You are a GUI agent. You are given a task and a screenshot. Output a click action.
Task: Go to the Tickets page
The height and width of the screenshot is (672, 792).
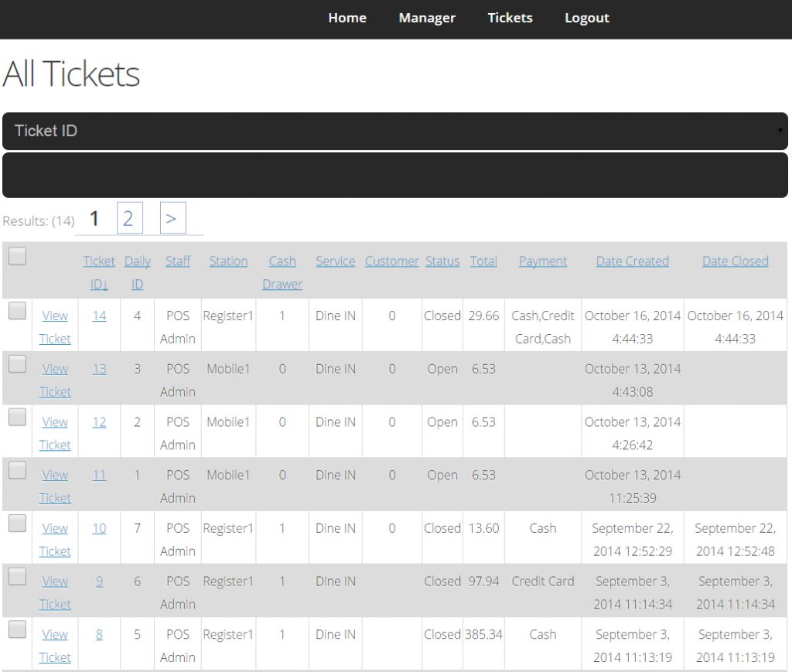510,18
